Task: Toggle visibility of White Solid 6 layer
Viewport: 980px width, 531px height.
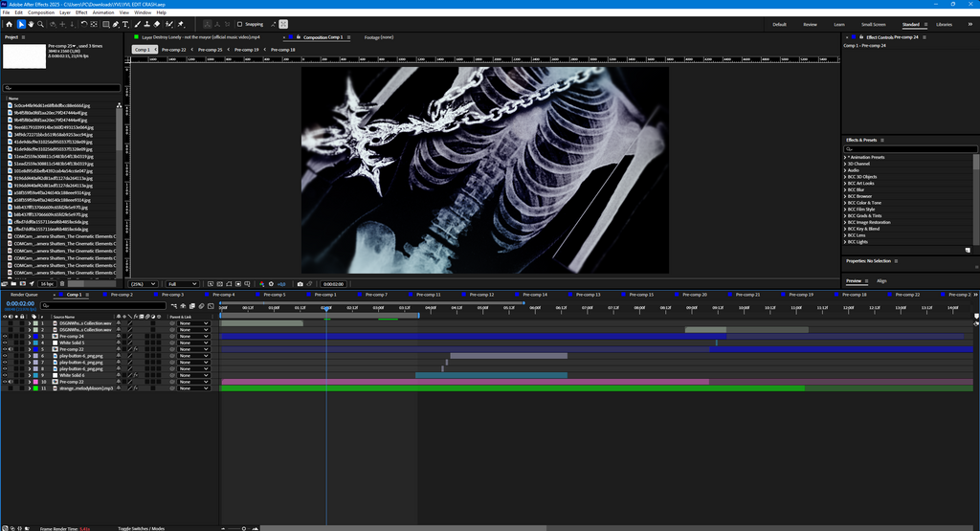Action: click(5, 375)
